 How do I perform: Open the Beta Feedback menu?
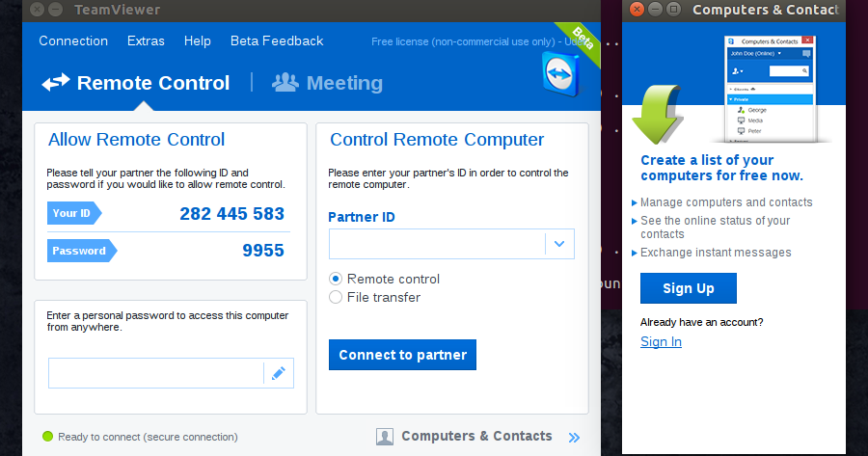coord(277,40)
